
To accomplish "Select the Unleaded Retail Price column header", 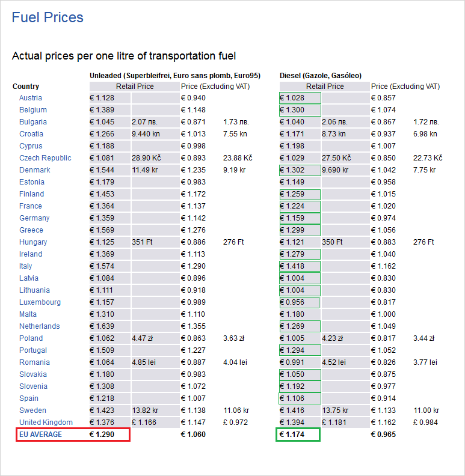I will click(x=135, y=87).
